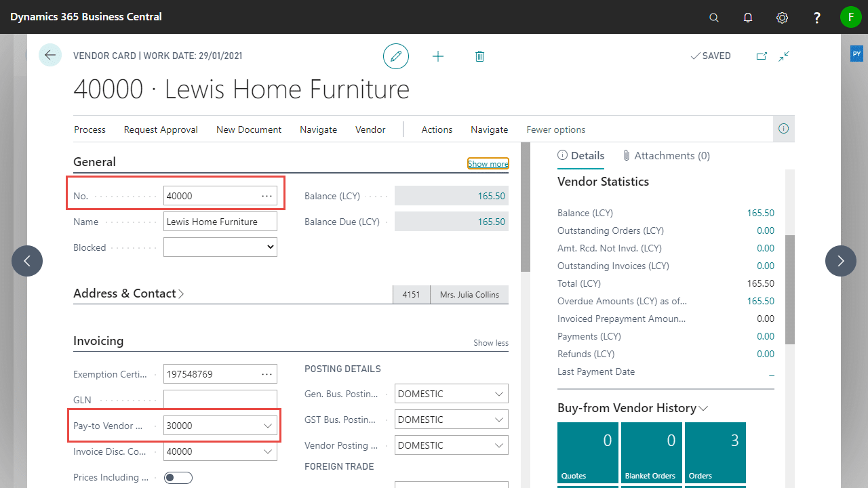
Task: Open the Orders tile showing 3
Action: (x=715, y=453)
